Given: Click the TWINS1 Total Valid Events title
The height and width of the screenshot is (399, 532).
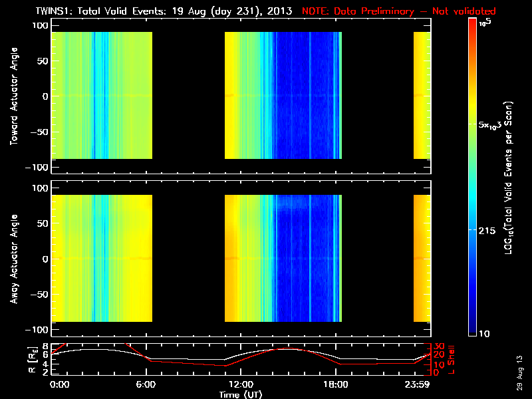Looking at the screenshot, I should pos(164,11).
